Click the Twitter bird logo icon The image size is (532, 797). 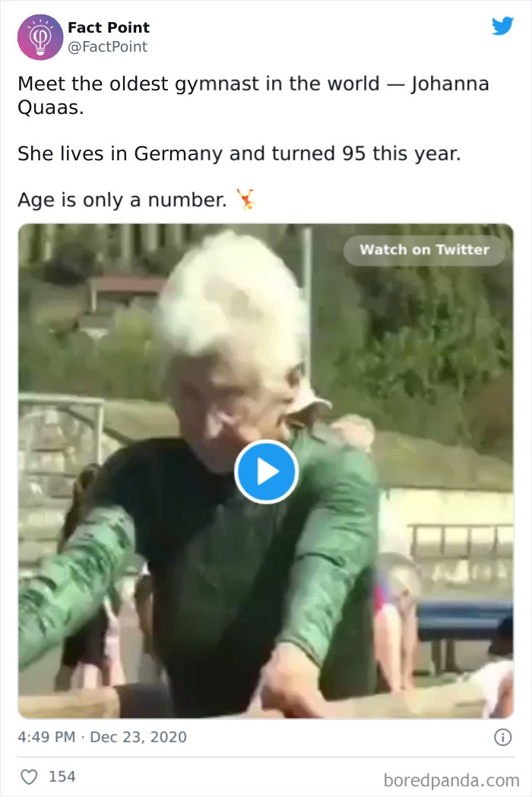(x=502, y=26)
